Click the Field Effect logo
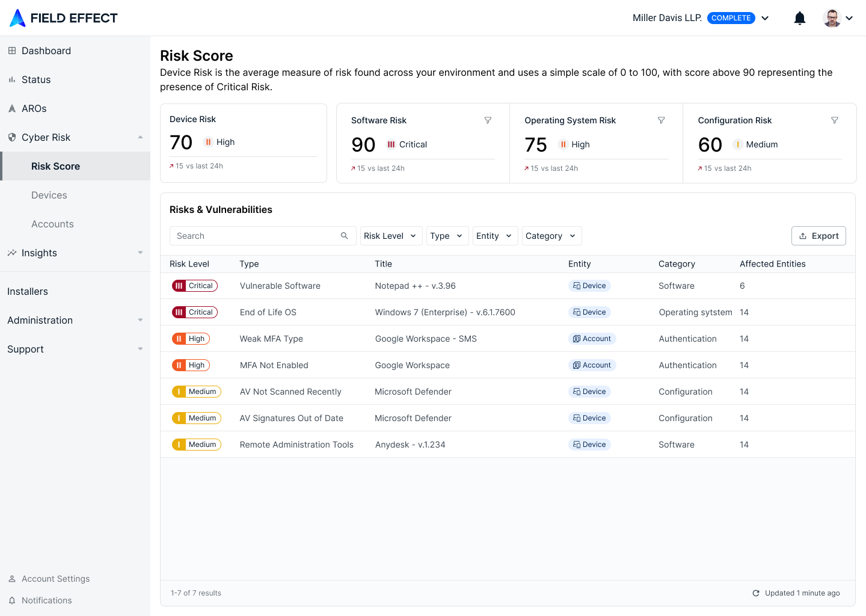 pos(64,18)
